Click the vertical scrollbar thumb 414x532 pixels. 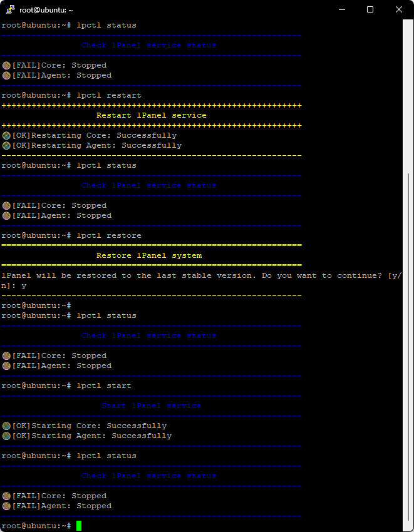tap(408, 344)
